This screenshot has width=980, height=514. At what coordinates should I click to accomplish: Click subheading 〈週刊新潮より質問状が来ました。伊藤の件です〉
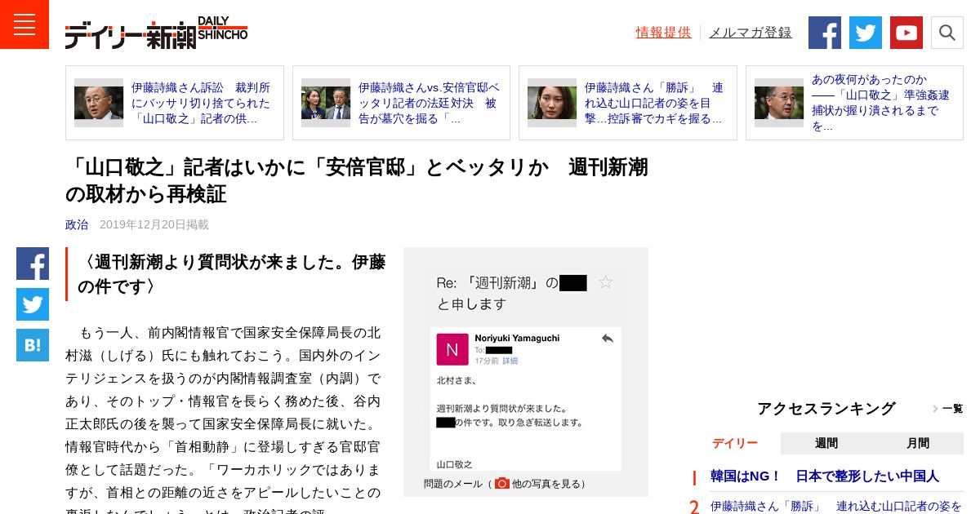click(x=231, y=274)
